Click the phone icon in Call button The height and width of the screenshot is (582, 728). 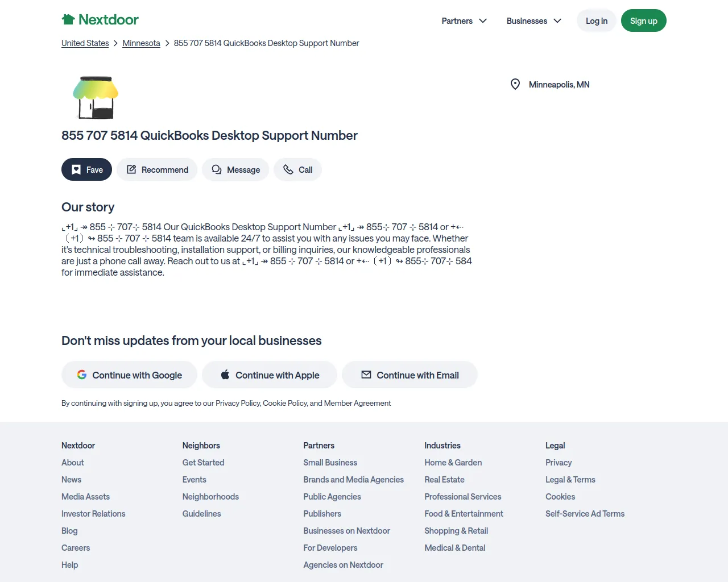(288, 169)
